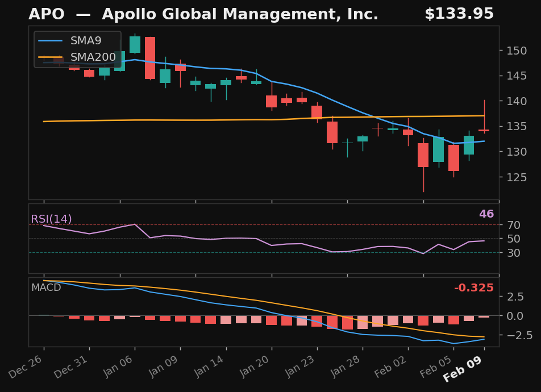This screenshot has width=541, height=392.
Task: Click the bold Feb 09 date label
Action: tap(463, 369)
